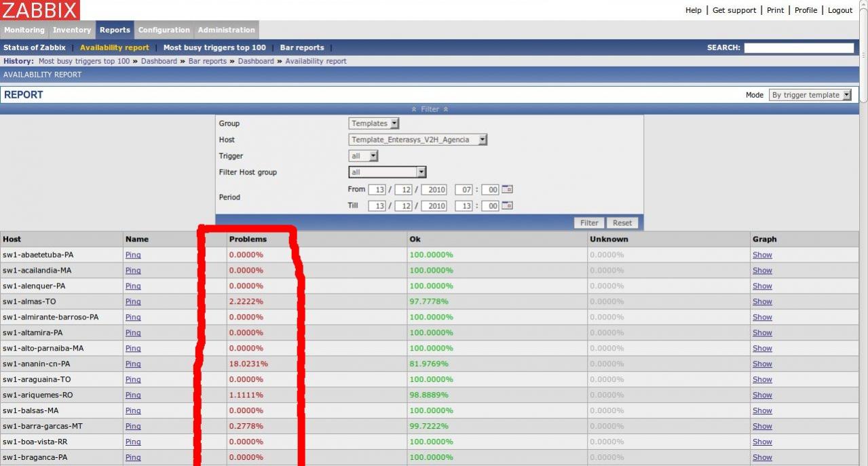Click the search input field
The image size is (868, 466).
coord(799,47)
